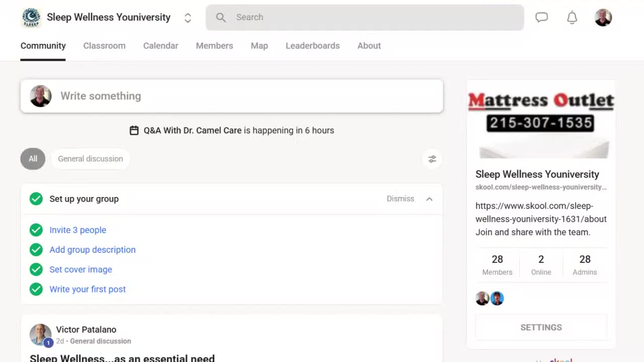Switch to the Classroom tab
The width and height of the screenshot is (644, 362).
coord(104,46)
